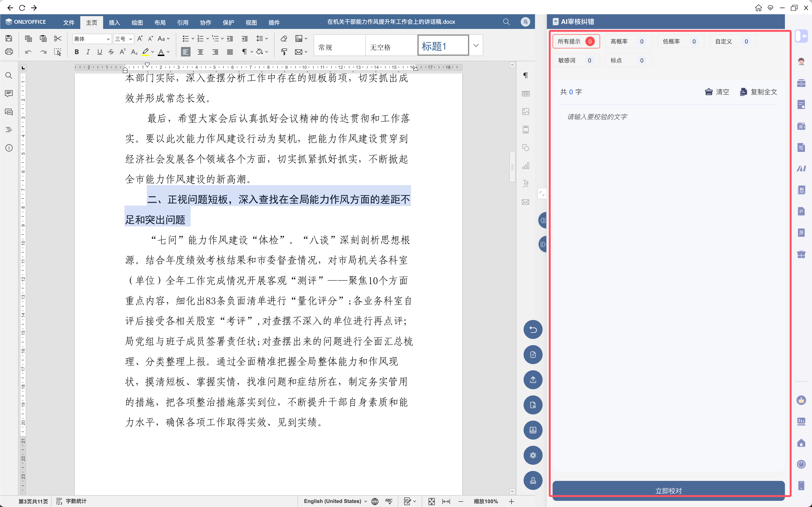This screenshot has height=507, width=812.
Task: Increase indent with the indent icon
Action: [x=245, y=38]
